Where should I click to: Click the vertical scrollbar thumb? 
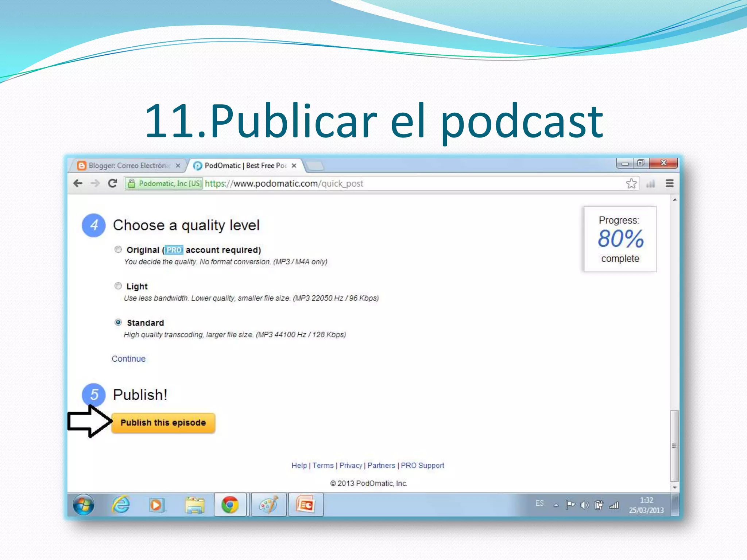(x=675, y=446)
